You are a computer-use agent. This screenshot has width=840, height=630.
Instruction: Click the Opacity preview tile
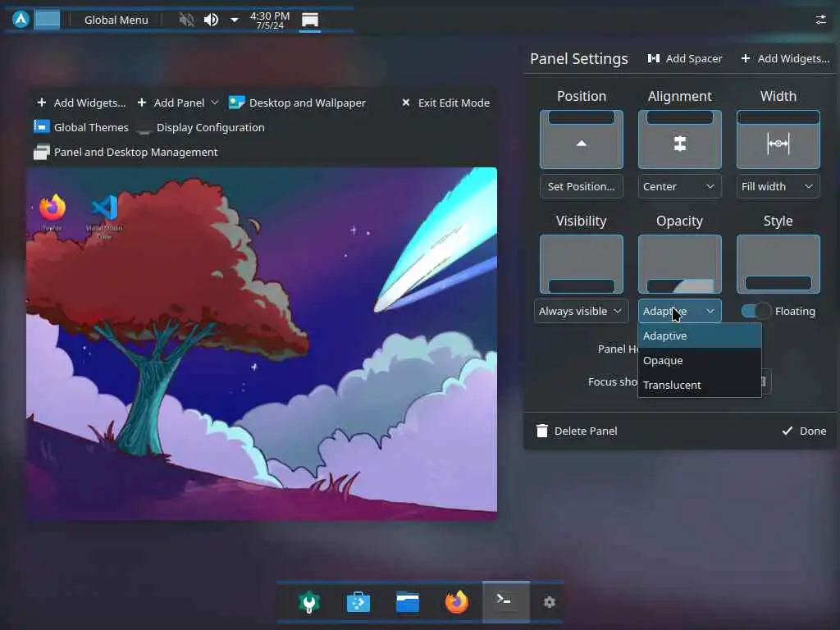click(680, 264)
